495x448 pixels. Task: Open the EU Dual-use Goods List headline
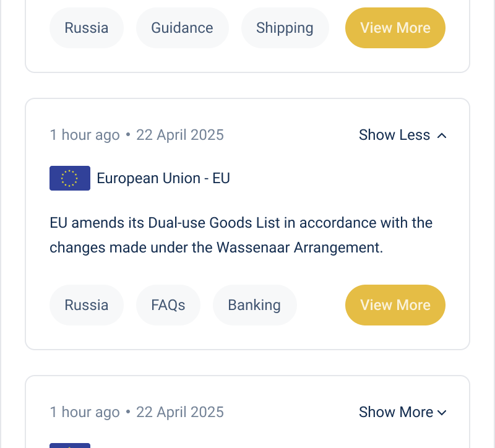pos(241,235)
